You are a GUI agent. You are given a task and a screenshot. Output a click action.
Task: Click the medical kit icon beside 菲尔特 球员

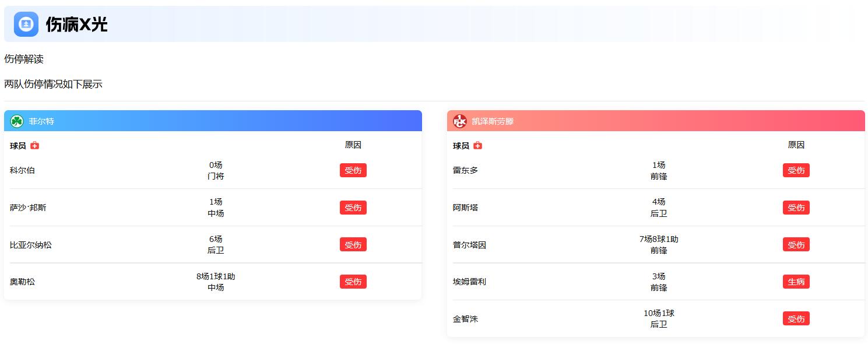(x=35, y=145)
